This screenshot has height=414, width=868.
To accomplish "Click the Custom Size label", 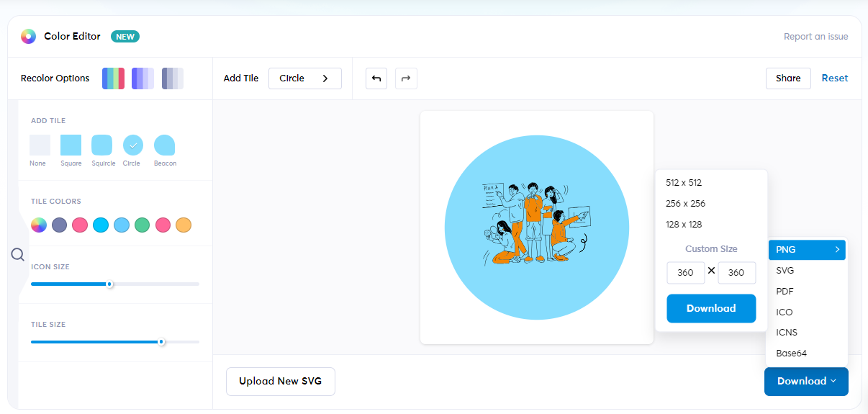I will pyautogui.click(x=711, y=249).
